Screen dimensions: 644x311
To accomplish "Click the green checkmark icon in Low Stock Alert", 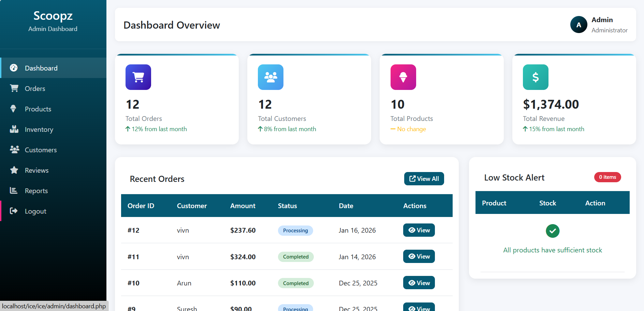I will coord(552,231).
